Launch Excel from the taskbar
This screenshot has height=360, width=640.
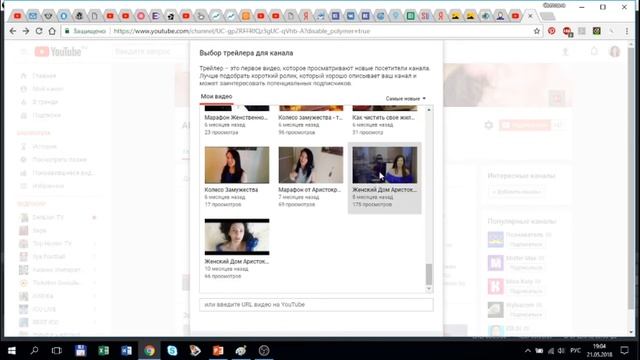[104, 351]
